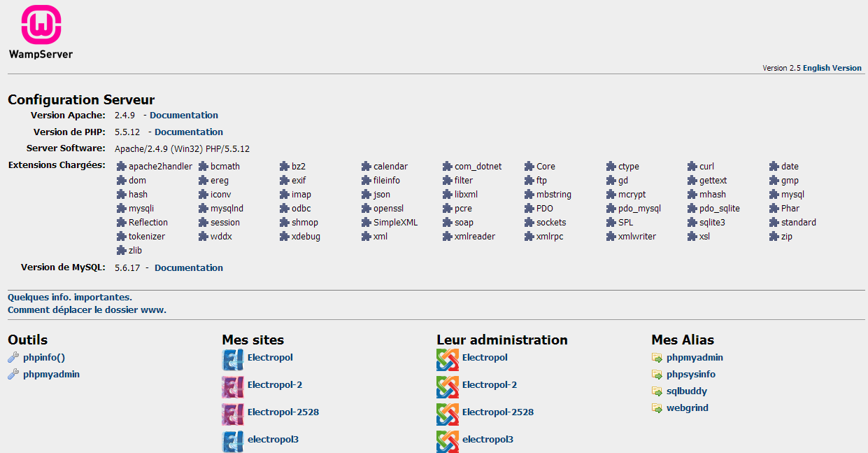Open Electropol administration link
This screenshot has width=868, height=453.
[x=485, y=358]
